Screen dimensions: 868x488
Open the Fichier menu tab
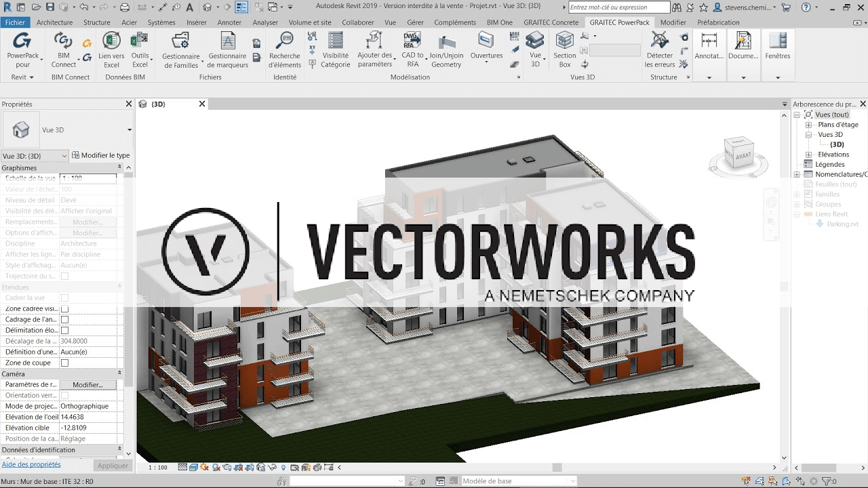[14, 22]
